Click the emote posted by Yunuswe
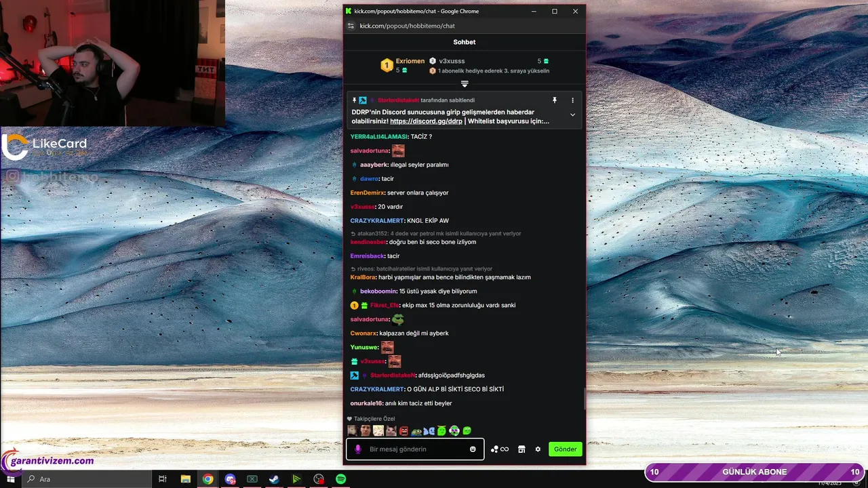This screenshot has height=488, width=868. pyautogui.click(x=387, y=348)
